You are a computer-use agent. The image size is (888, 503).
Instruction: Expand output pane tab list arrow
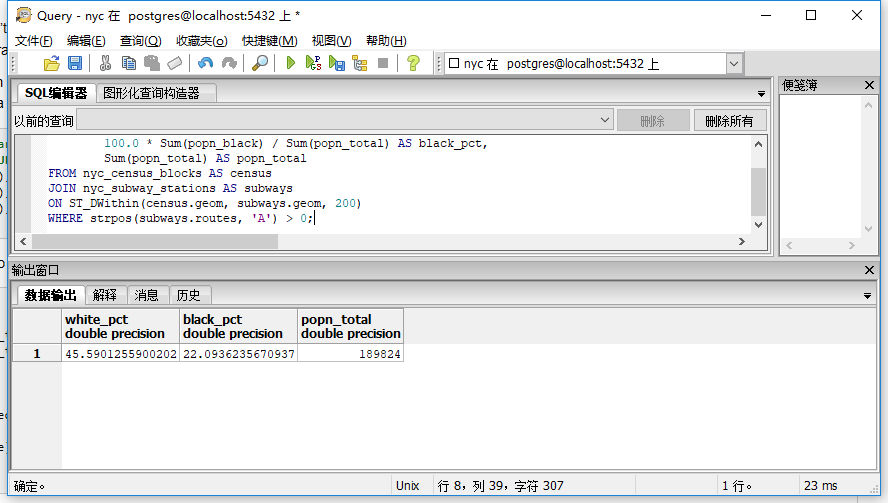point(867,296)
